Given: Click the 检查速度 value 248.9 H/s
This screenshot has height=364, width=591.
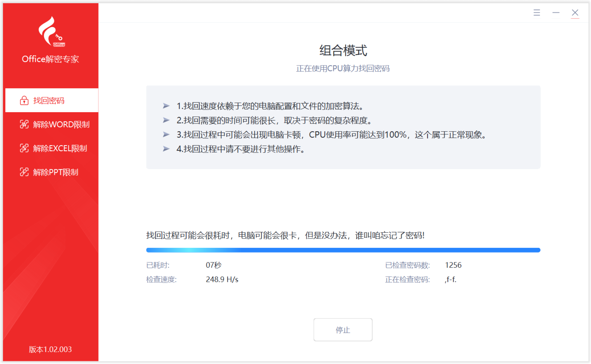Looking at the screenshot, I should point(222,279).
